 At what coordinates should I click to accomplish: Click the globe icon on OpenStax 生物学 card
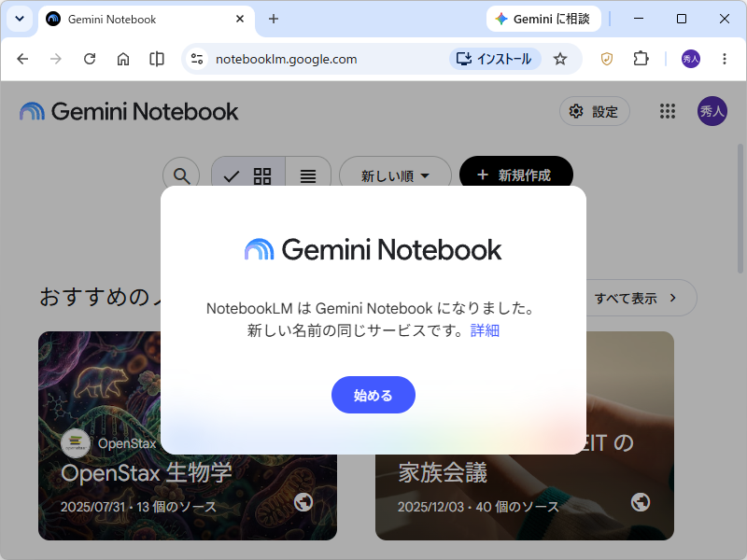tap(303, 502)
